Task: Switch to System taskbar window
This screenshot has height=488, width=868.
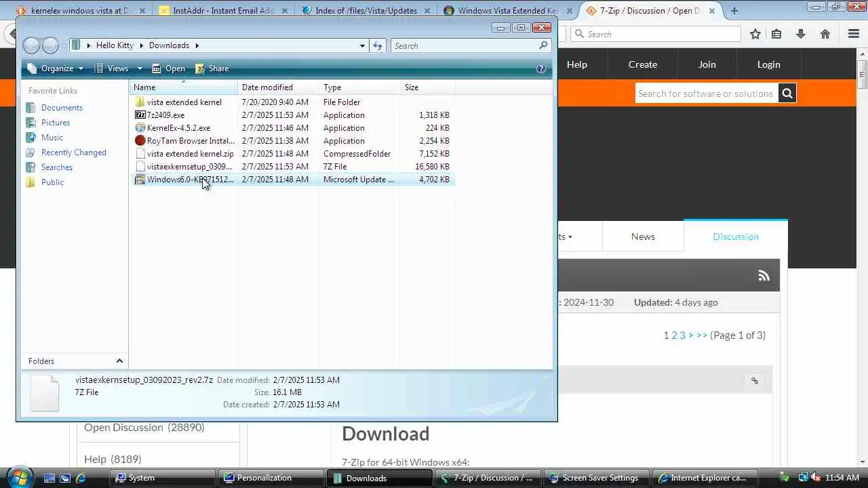Action: [x=162, y=478]
